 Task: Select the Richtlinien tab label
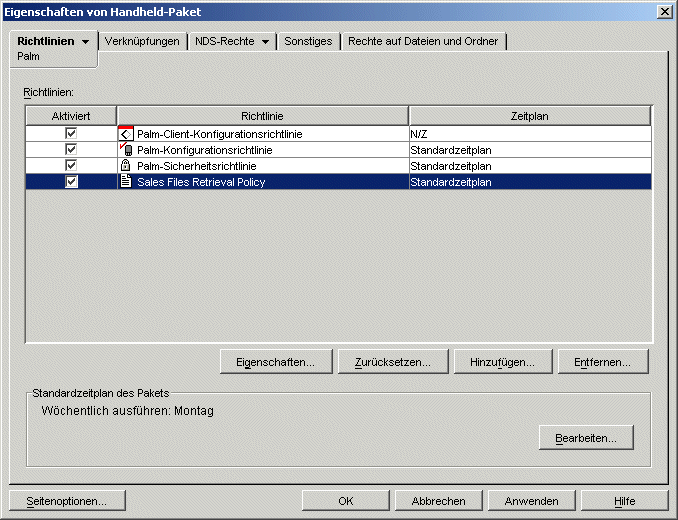coord(46,41)
